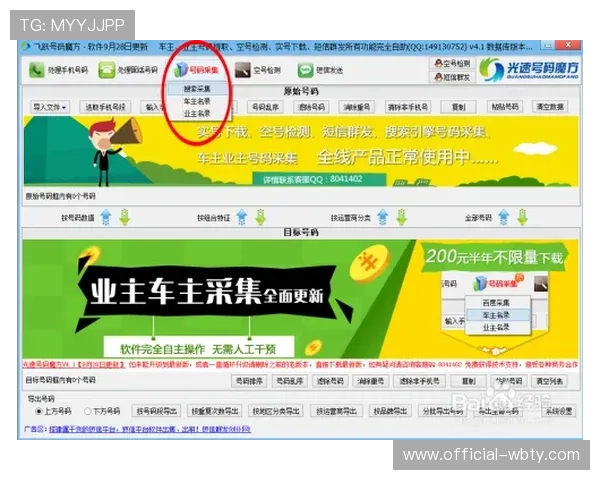Viewport: 600px width, 480px height.
Task: Click the 号码排序 button
Action: (249, 381)
